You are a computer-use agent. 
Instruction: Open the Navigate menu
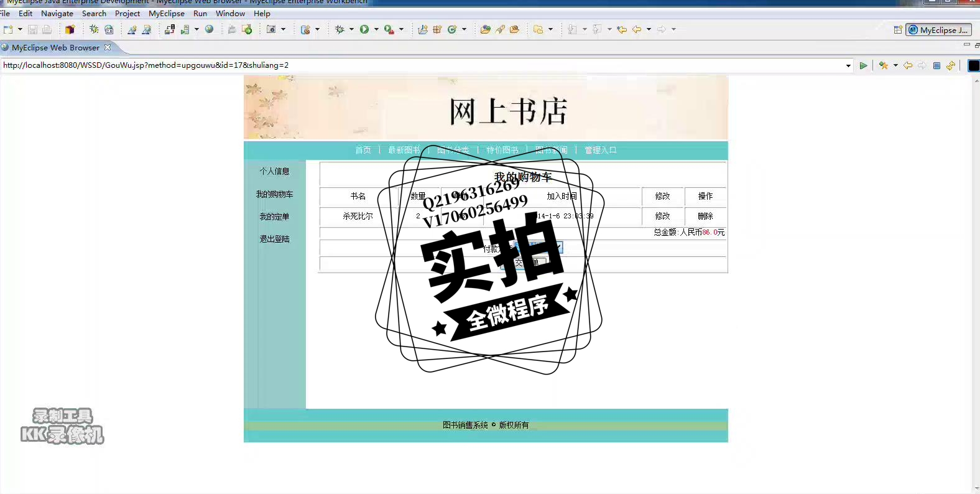pyautogui.click(x=57, y=13)
